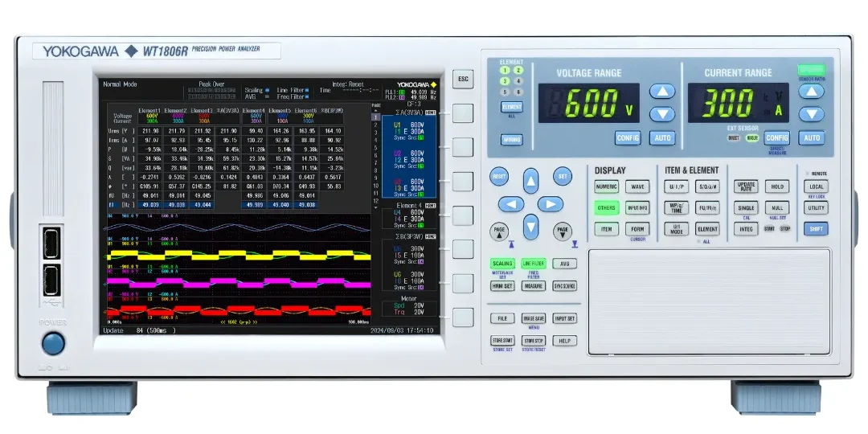
Task: Click the round blue POWER button
Action: click(53, 343)
